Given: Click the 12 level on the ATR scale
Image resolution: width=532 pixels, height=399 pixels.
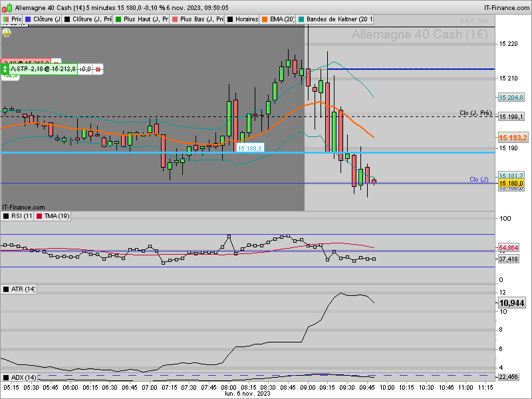Looking at the screenshot, I should point(503,293).
